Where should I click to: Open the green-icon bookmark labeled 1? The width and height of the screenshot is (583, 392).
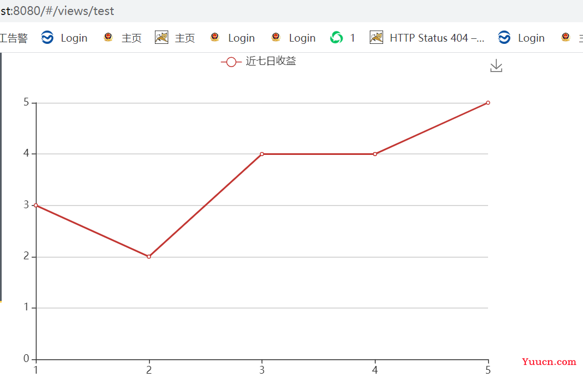pos(343,38)
